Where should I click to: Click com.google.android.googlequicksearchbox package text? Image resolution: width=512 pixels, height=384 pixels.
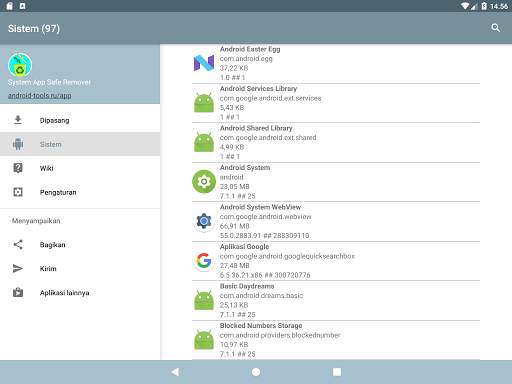coord(287,256)
